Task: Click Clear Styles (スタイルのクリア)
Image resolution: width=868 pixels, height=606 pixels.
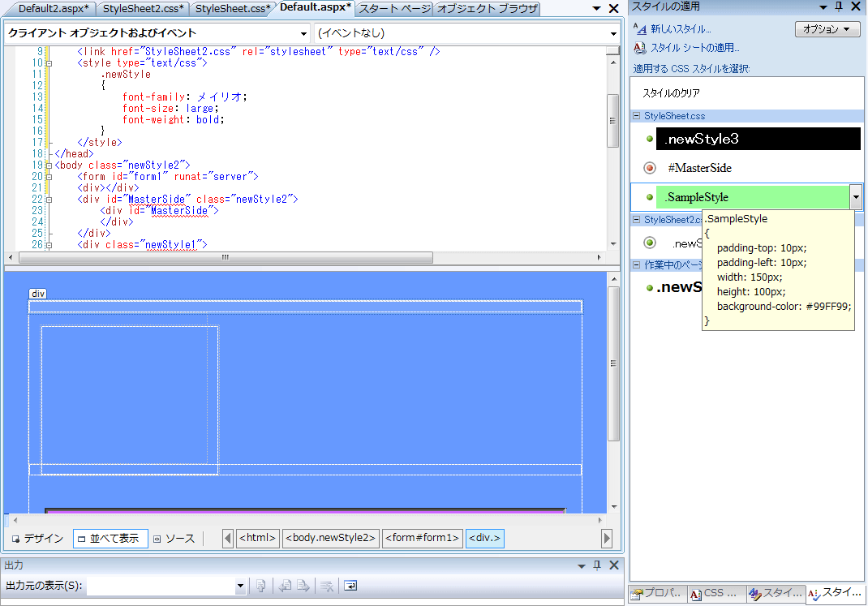Action: click(x=671, y=93)
